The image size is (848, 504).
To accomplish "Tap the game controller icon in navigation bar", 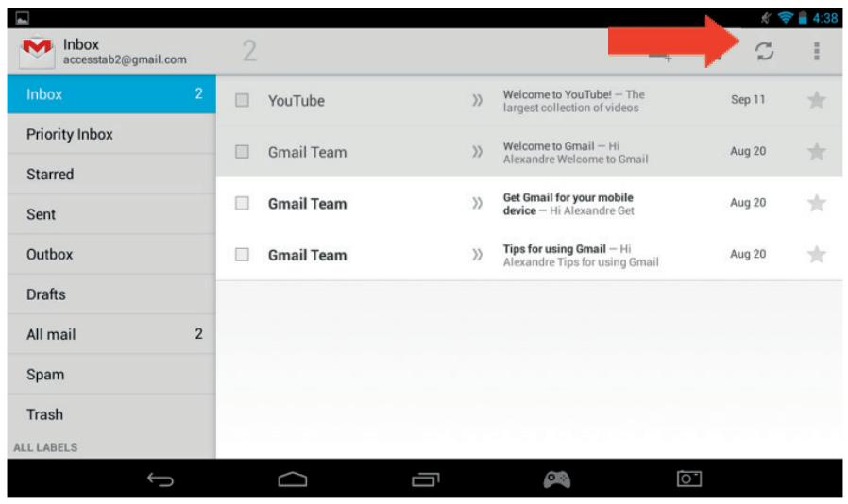I will pyautogui.click(x=557, y=479).
